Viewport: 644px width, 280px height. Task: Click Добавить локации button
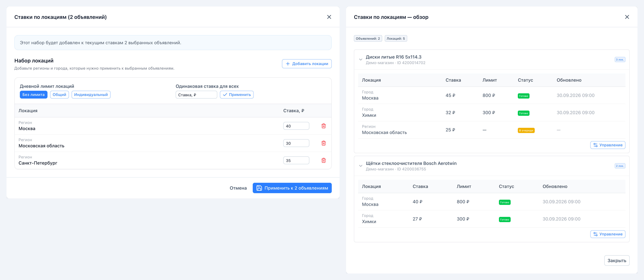point(307,64)
